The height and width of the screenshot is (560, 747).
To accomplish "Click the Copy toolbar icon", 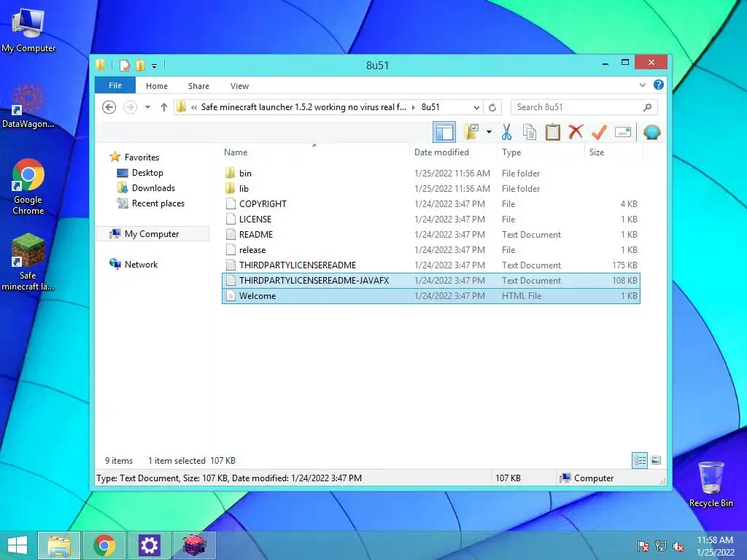I will [x=530, y=132].
